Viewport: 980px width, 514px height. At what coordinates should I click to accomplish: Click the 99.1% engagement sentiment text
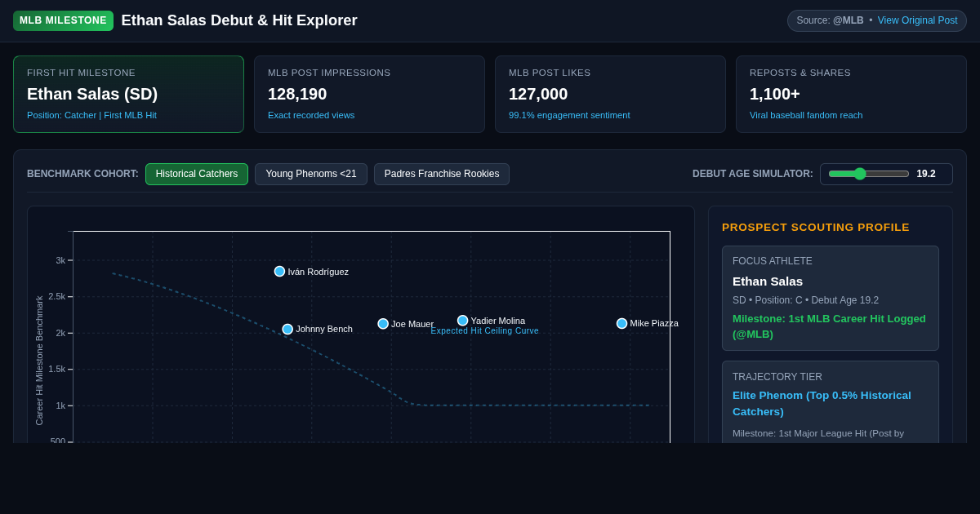(x=569, y=115)
